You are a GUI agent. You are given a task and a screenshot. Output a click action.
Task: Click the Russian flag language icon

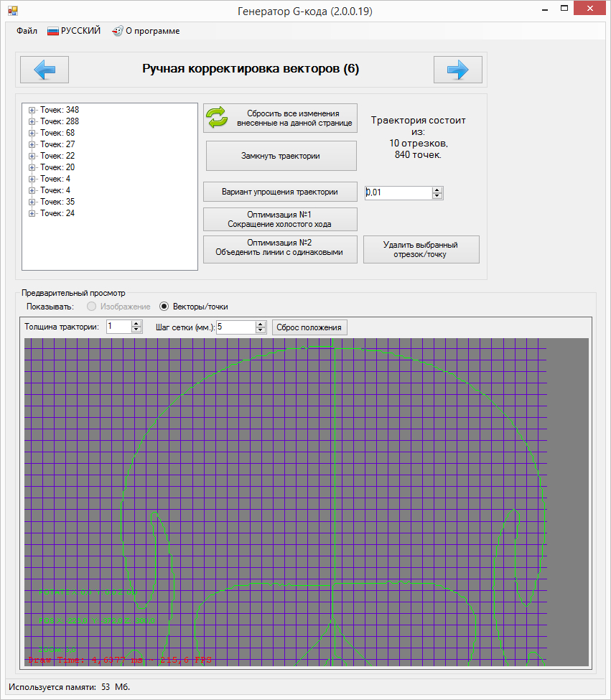point(53,32)
